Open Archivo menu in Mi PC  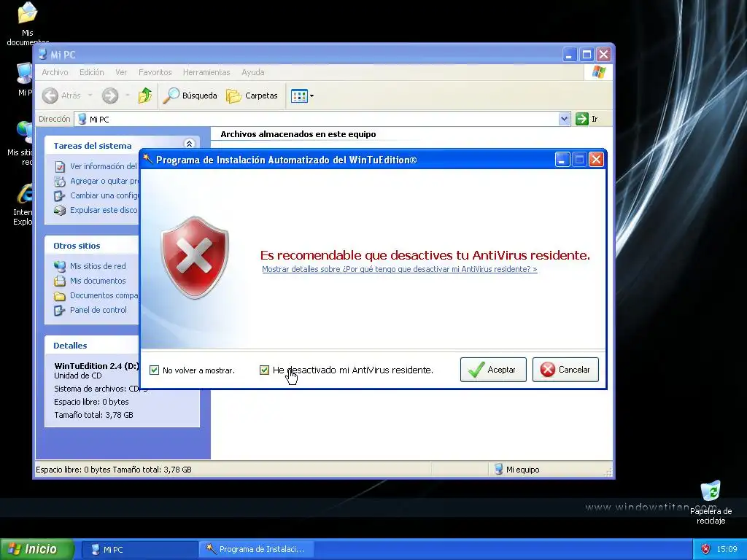click(x=55, y=72)
